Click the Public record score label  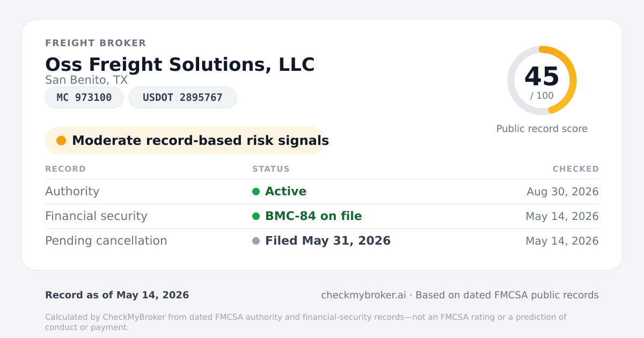(542, 129)
